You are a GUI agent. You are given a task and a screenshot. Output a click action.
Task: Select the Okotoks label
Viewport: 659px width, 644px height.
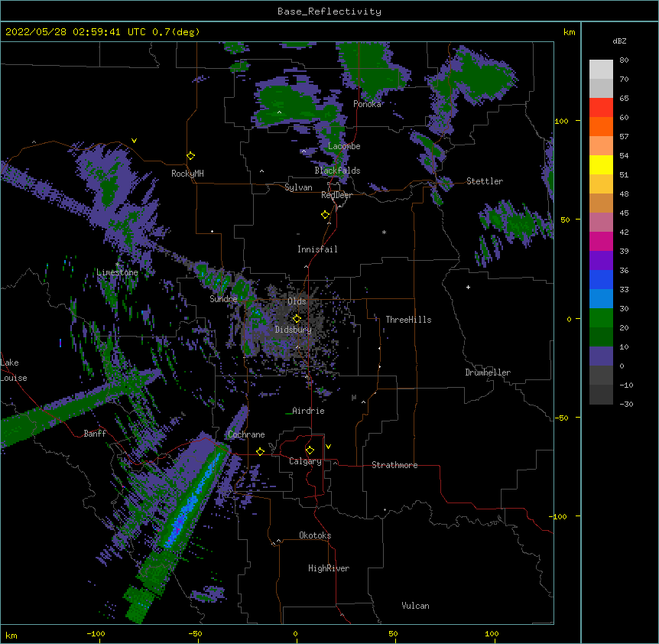pyautogui.click(x=315, y=535)
